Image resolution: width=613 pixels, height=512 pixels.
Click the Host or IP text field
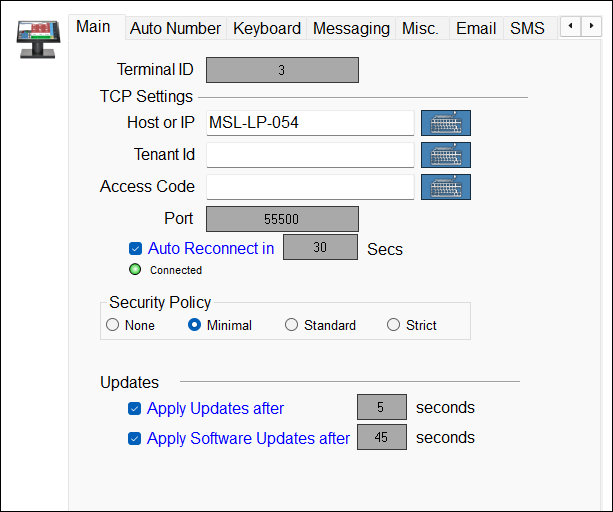pos(310,123)
